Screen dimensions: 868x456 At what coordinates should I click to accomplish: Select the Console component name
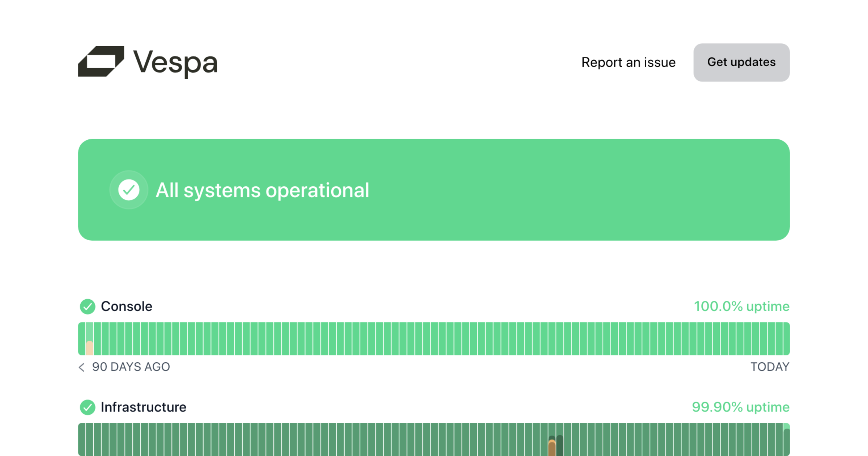click(126, 307)
